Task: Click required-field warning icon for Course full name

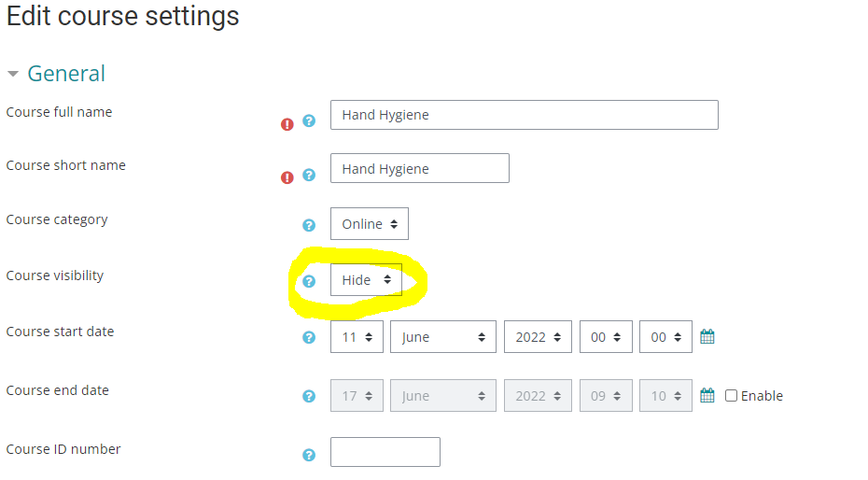Action: [x=287, y=124]
